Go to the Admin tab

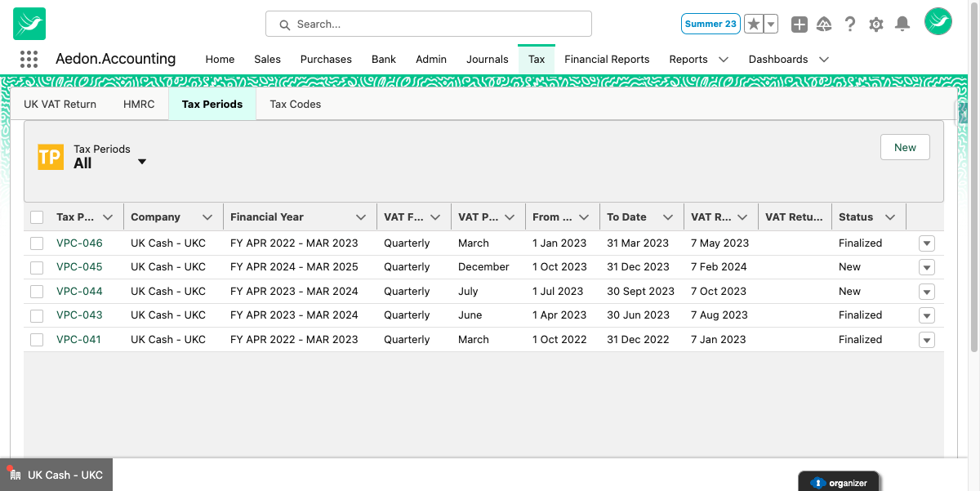(x=431, y=59)
